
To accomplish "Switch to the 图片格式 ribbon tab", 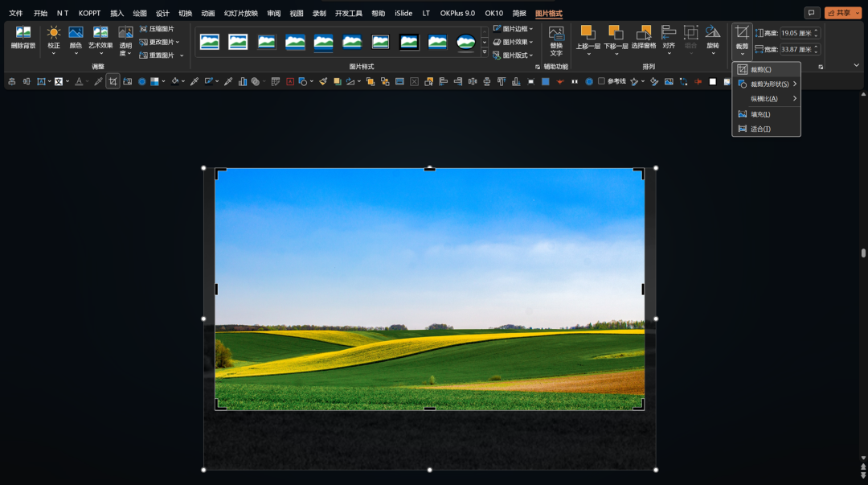I will 549,14.
